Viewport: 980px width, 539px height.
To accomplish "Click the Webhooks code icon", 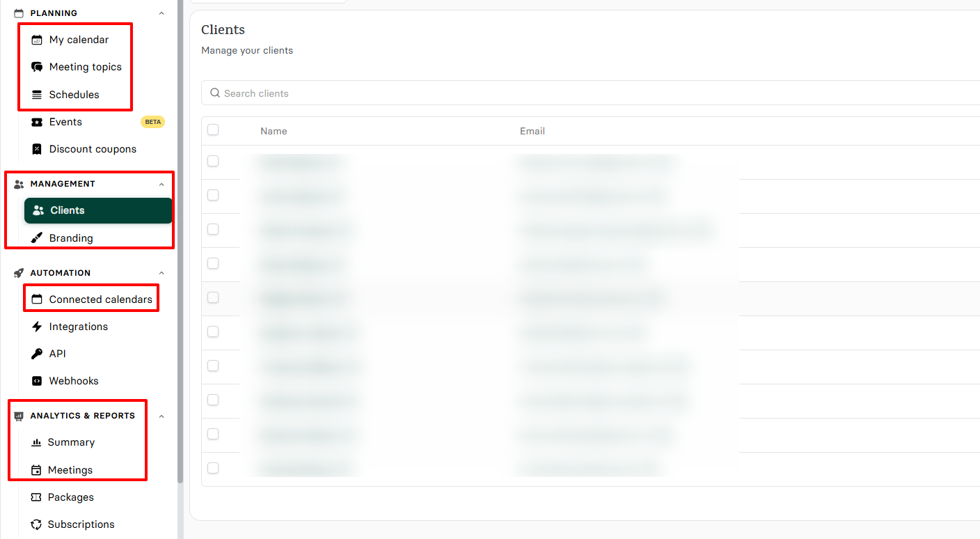I will click(x=37, y=381).
